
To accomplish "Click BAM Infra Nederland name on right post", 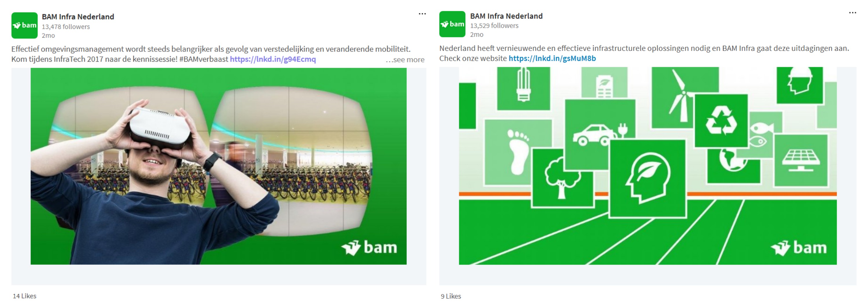I will 506,16.
